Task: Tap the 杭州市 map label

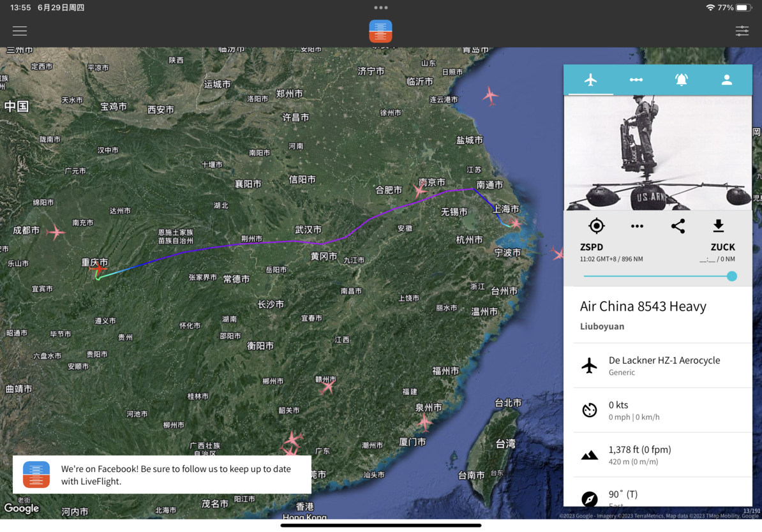Action: click(x=470, y=239)
